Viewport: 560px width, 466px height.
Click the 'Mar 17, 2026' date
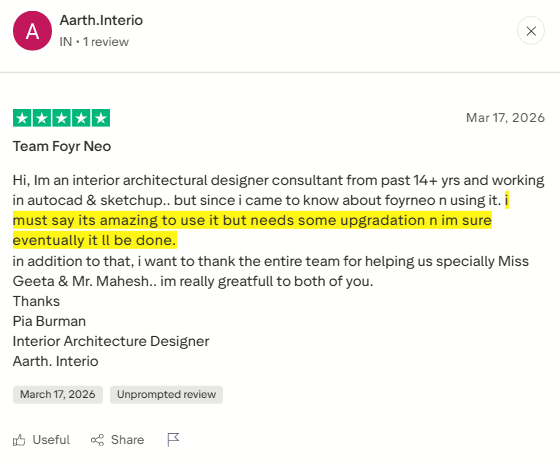click(x=505, y=118)
